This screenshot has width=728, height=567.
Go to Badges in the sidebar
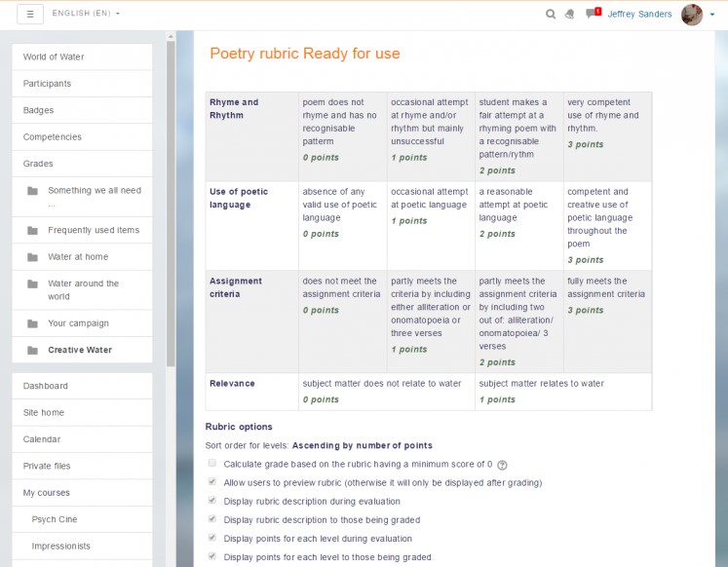(x=39, y=110)
